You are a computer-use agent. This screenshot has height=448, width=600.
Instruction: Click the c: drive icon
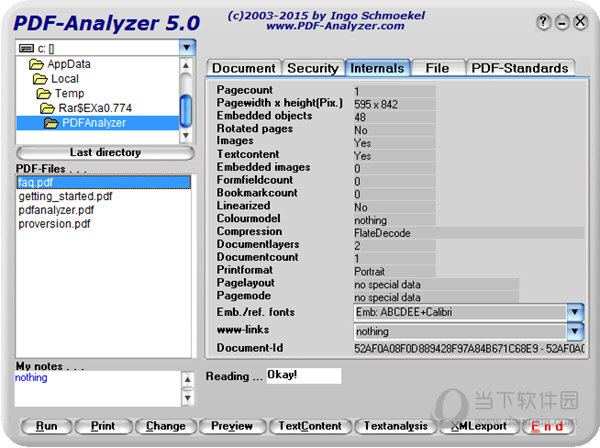[26, 48]
